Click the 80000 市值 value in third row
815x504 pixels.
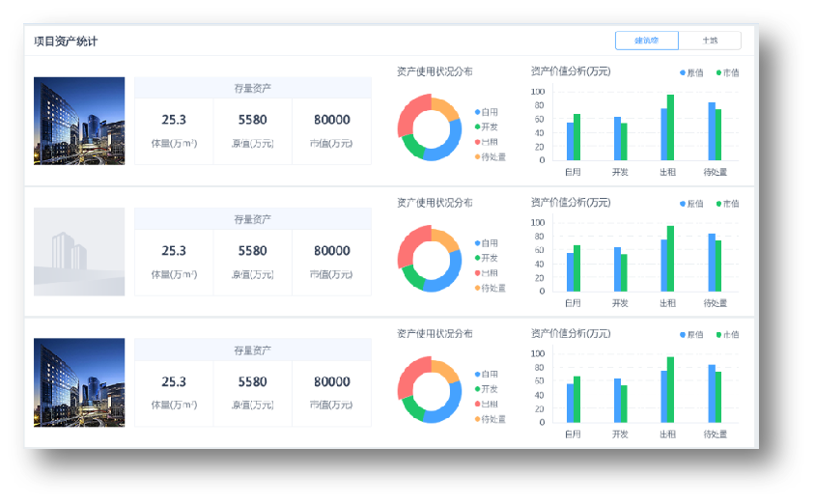pyautogui.click(x=331, y=381)
